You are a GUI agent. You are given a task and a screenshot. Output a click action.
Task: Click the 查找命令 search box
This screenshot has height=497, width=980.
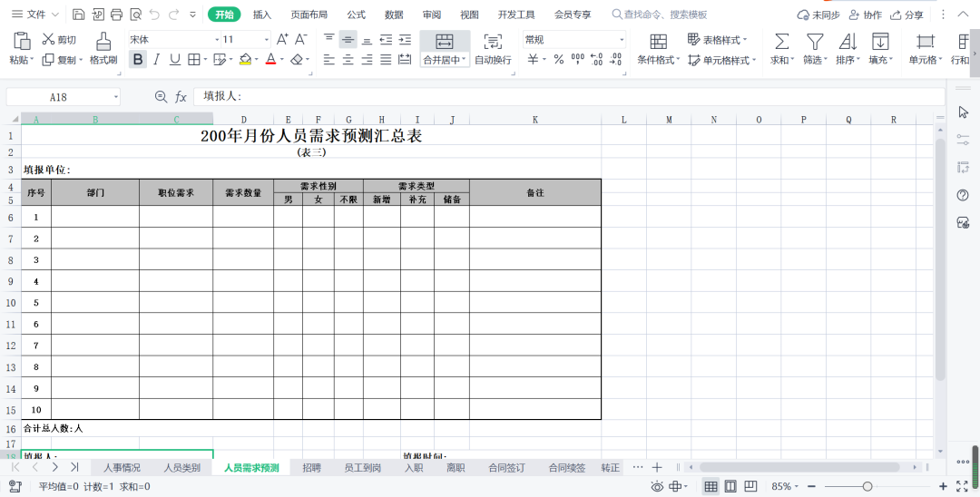point(660,15)
